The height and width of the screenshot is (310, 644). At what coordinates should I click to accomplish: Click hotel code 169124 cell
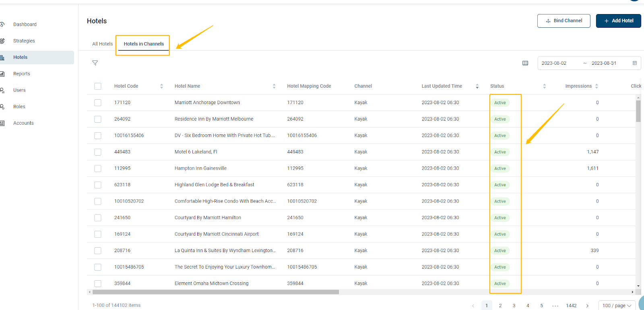122,234
